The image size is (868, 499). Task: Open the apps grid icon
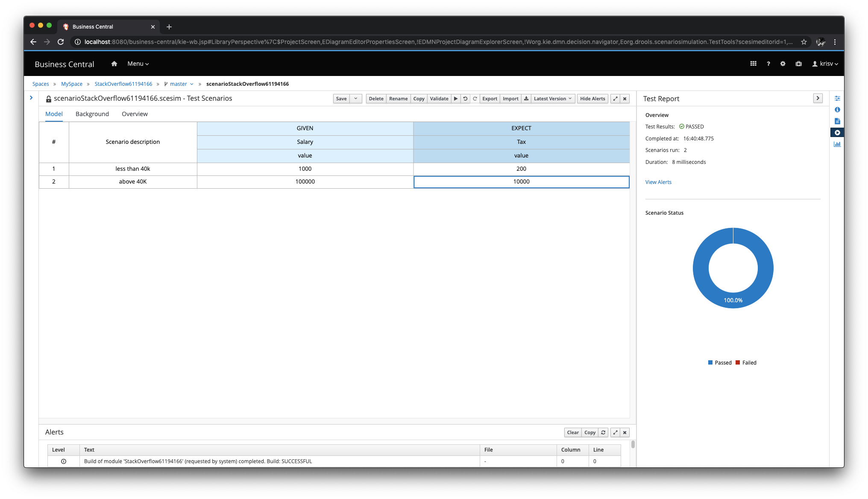[753, 64]
